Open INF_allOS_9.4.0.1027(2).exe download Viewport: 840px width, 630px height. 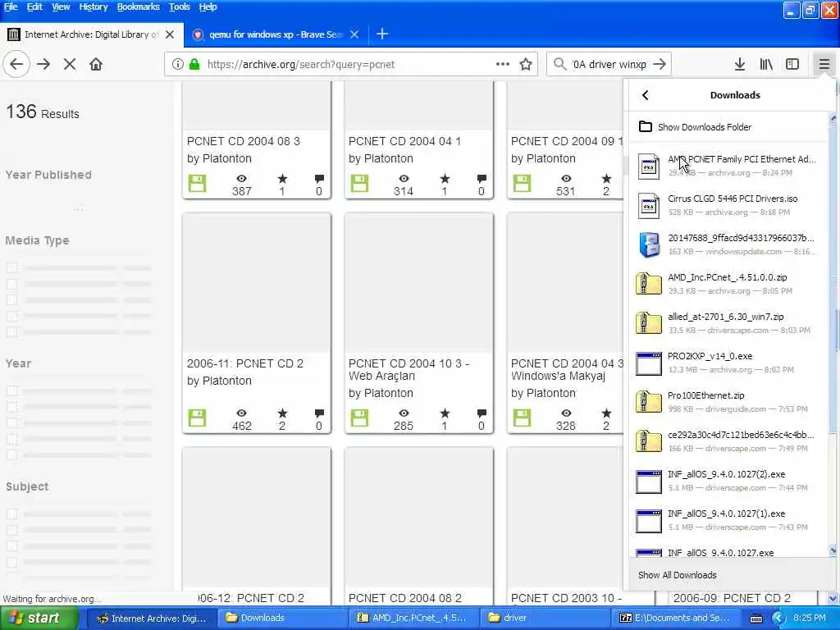tap(728, 481)
